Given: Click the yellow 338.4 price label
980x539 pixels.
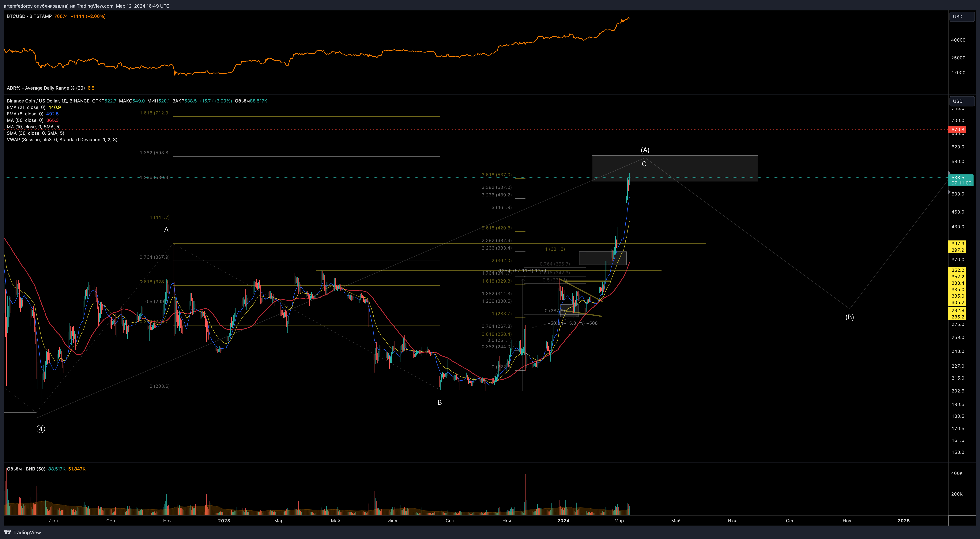Looking at the screenshot, I should 958,283.
